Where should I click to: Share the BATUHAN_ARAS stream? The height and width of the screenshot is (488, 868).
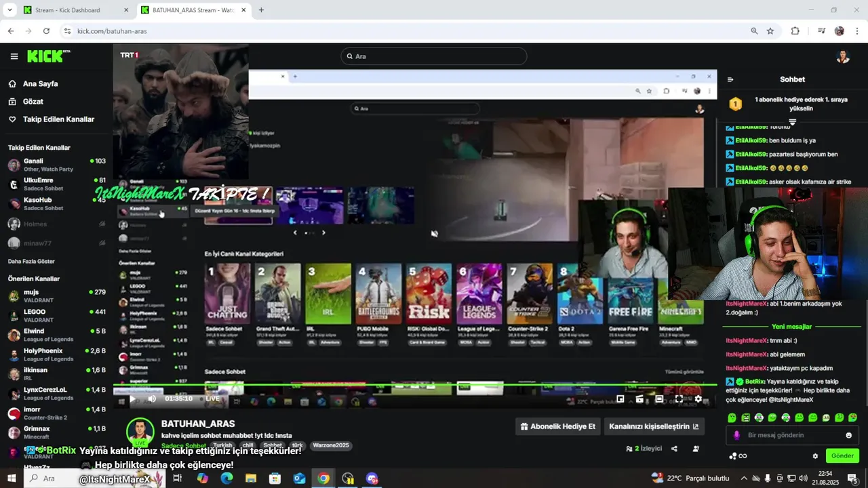[674, 449]
